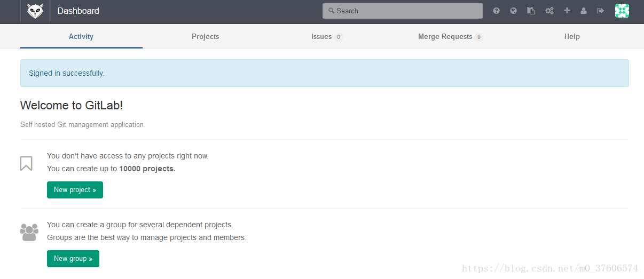Click the Issues count badge
Image resolution: width=644 pixels, height=279 pixels.
[339, 37]
